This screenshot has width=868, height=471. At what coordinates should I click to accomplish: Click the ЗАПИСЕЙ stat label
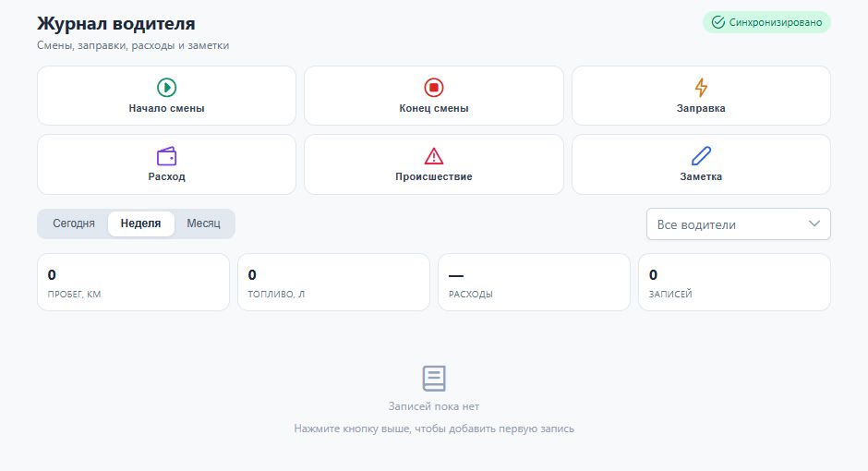pos(670,294)
